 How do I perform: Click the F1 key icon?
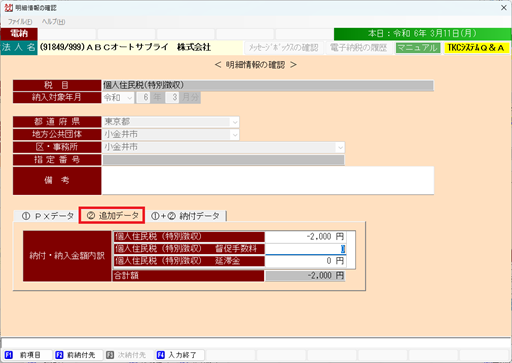(9, 355)
